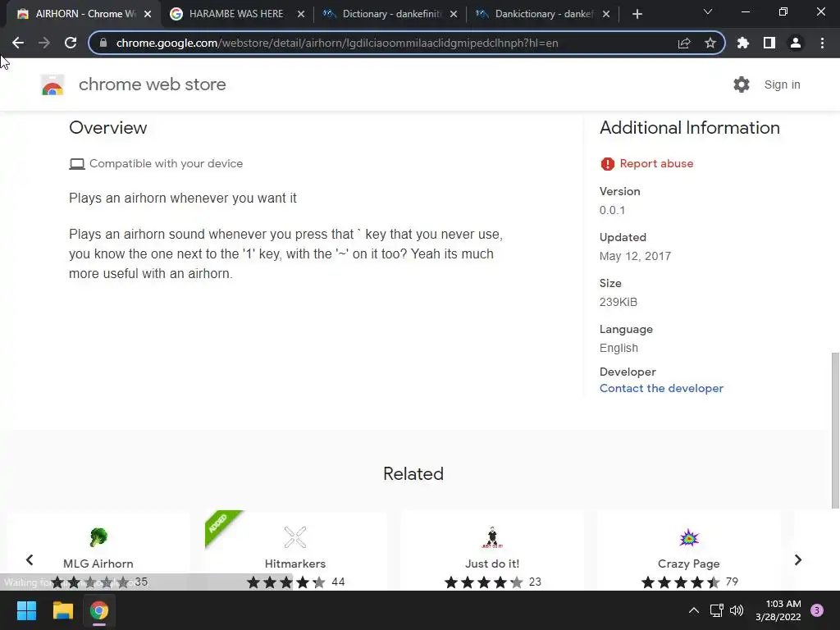This screenshot has height=630, width=840.
Task: Click the version value 0.0.1
Action: [612, 210]
